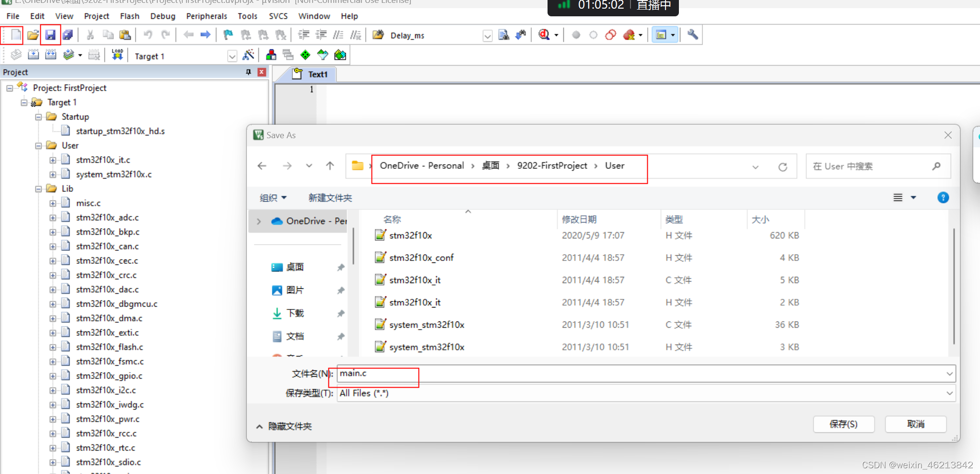Select startup_stm32f10x_hd.s in project tree
980x474 pixels.
[x=120, y=131]
